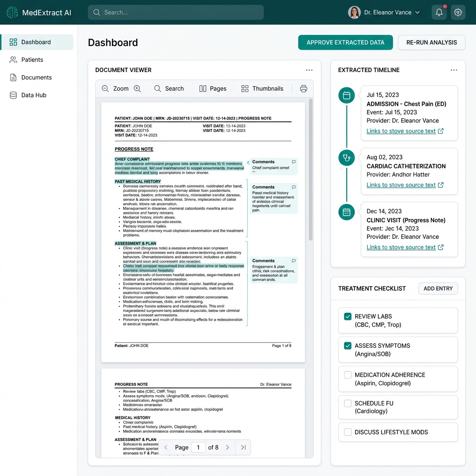The image size is (476, 476).
Task: Click the stethoscope icon for Cardiac Catheterization
Action: 346,158
